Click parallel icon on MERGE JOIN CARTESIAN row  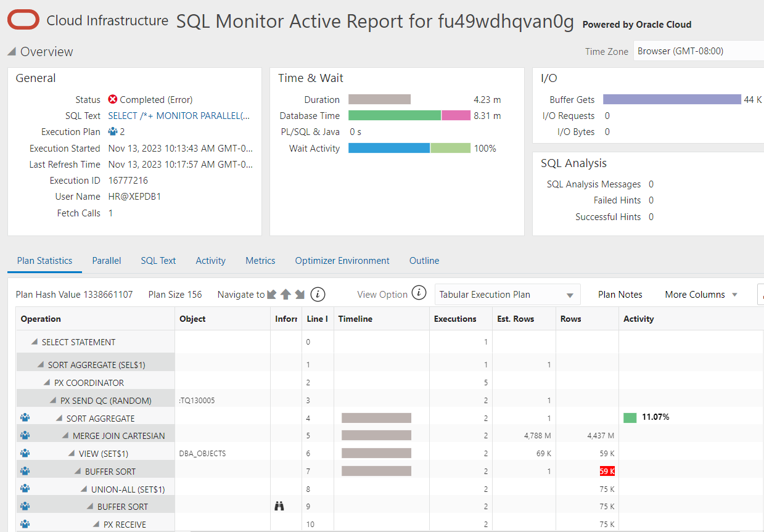pyautogui.click(x=25, y=435)
